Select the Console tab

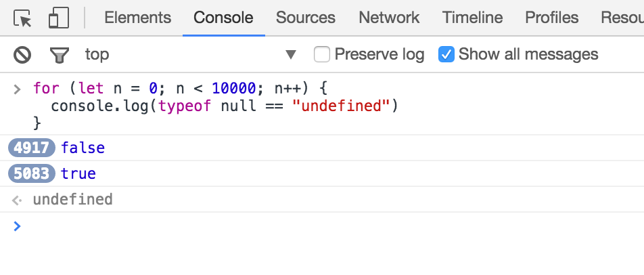click(x=223, y=18)
